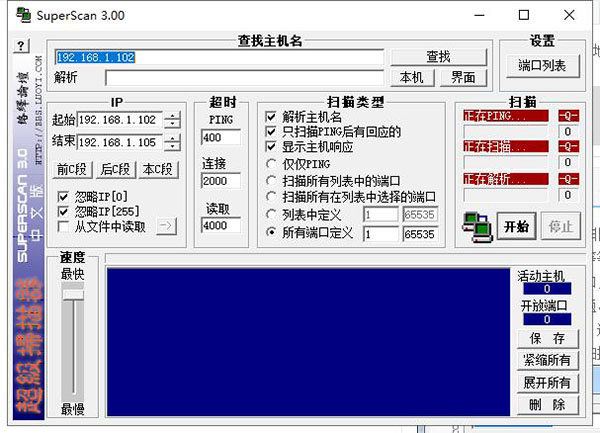The width and height of the screenshot is (600, 433).
Task: Select the 扫描所有列表中的端口 radio option
Action: point(271,180)
